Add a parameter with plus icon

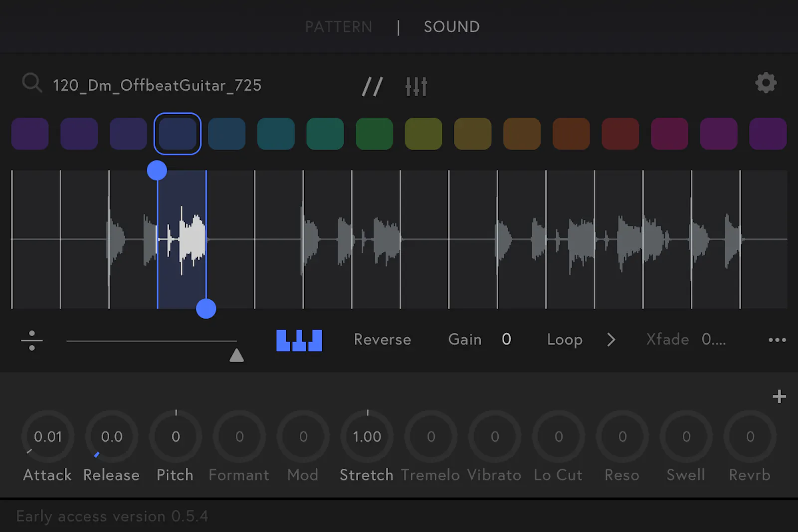[779, 397]
